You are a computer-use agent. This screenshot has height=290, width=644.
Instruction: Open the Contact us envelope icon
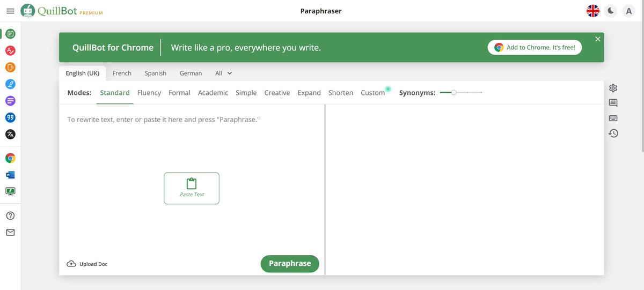[10, 232]
